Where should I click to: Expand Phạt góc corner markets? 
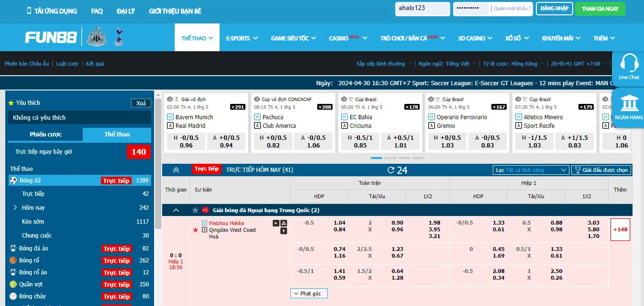click(309, 294)
